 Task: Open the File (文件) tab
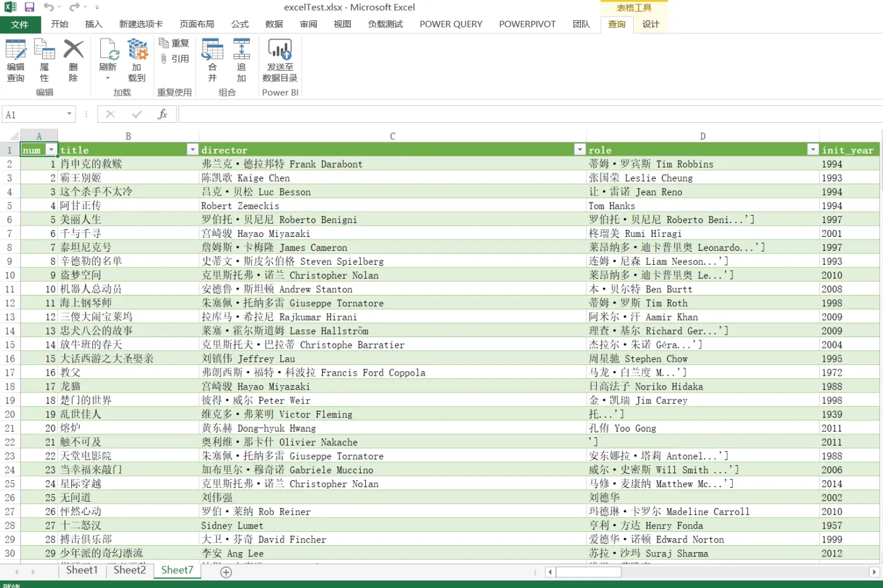[20, 24]
